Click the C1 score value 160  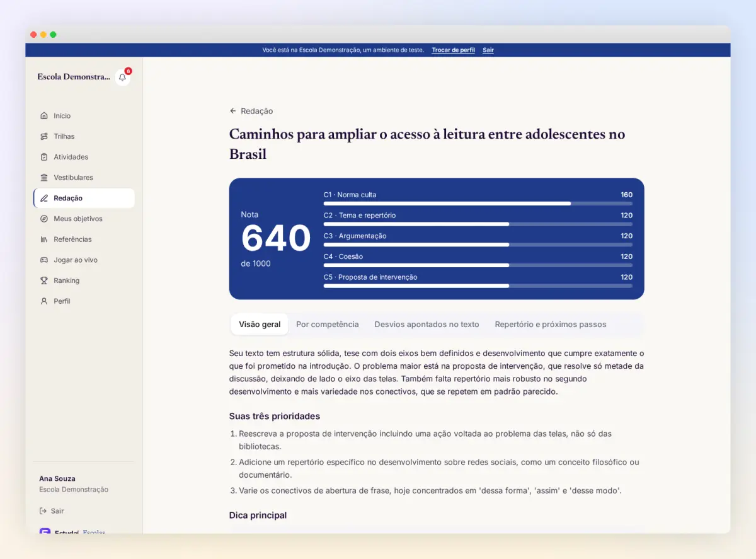(x=626, y=195)
